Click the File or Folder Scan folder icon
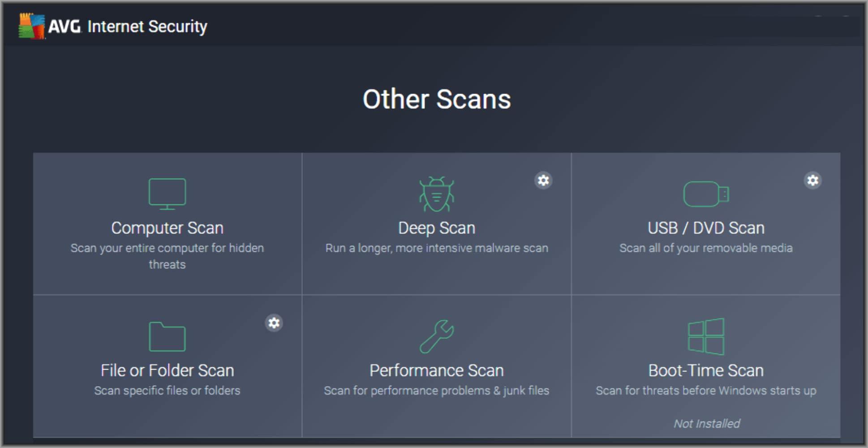Viewport: 868px width, 448px height. click(x=167, y=336)
